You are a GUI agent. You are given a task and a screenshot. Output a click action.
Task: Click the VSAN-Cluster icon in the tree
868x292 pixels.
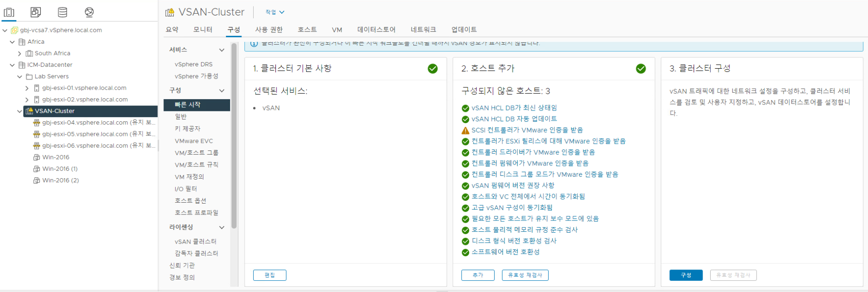point(29,111)
